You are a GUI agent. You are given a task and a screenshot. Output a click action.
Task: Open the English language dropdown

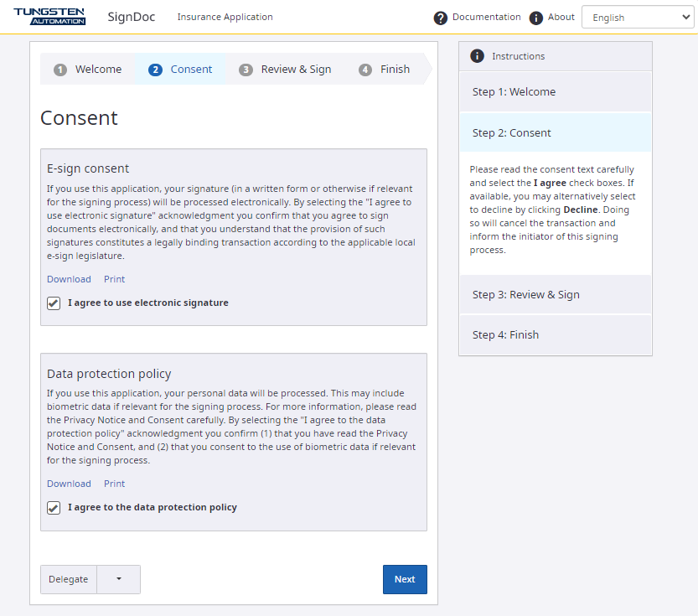point(638,16)
